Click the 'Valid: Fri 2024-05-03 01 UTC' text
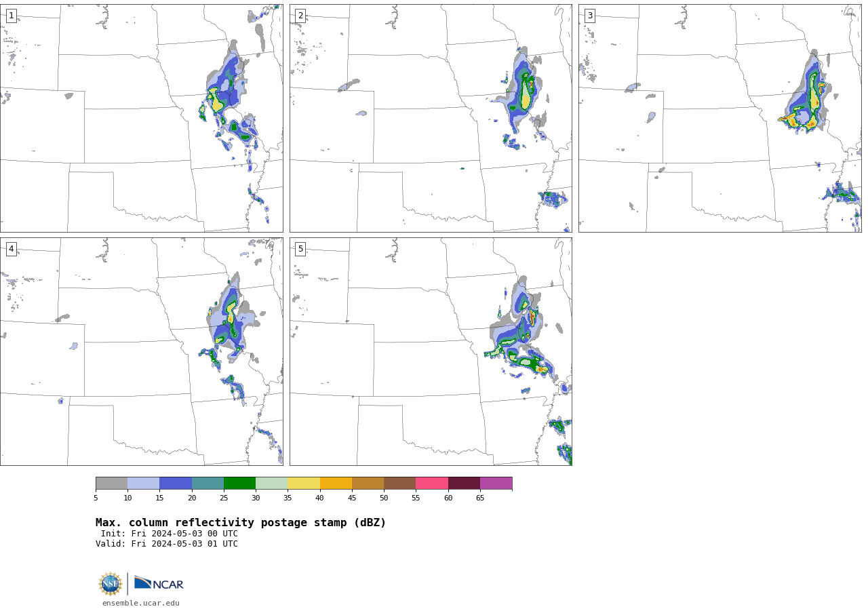 (x=167, y=544)
